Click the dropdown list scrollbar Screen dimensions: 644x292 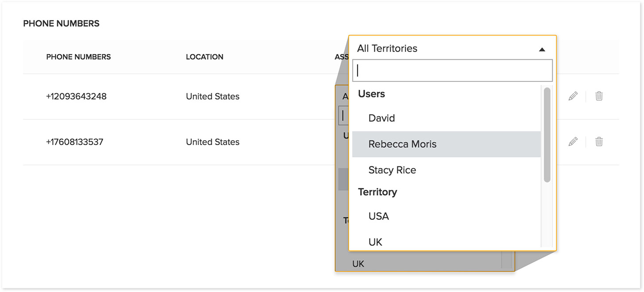pos(547,135)
